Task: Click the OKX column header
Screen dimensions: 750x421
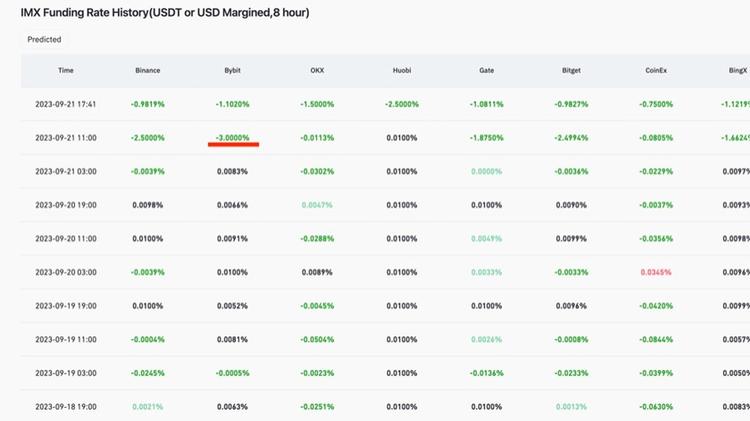Action: pos(316,70)
